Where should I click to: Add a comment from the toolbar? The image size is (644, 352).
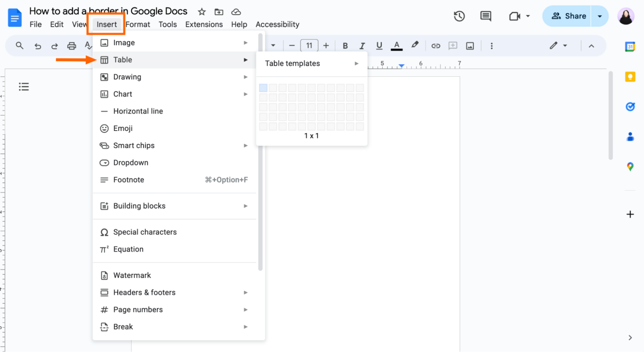coord(453,46)
